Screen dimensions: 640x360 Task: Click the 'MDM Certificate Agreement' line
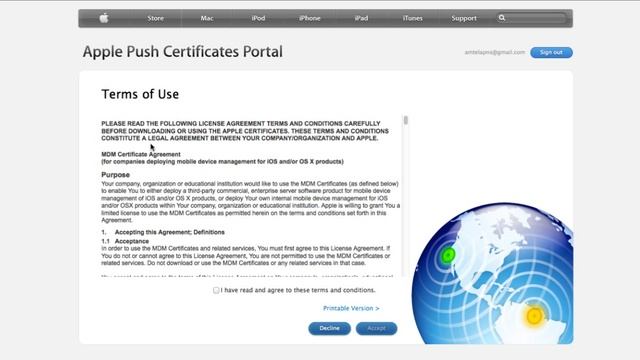tap(141, 154)
